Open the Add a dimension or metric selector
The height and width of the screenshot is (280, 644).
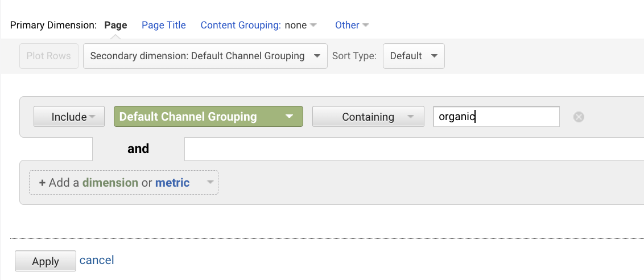123,183
